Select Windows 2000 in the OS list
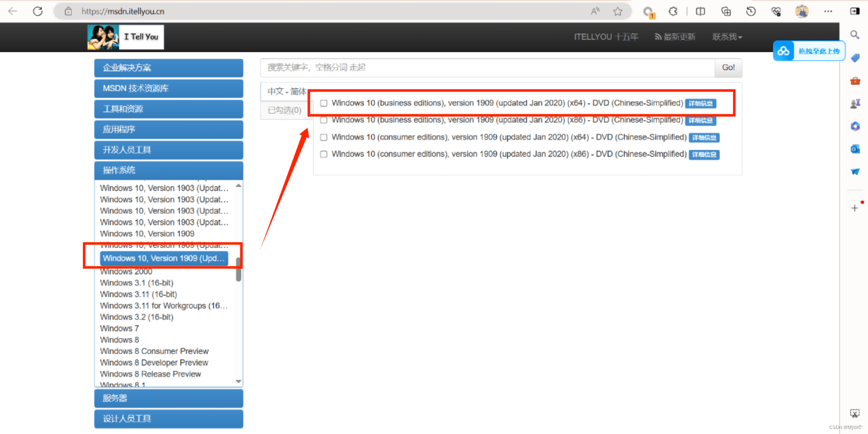 126,272
